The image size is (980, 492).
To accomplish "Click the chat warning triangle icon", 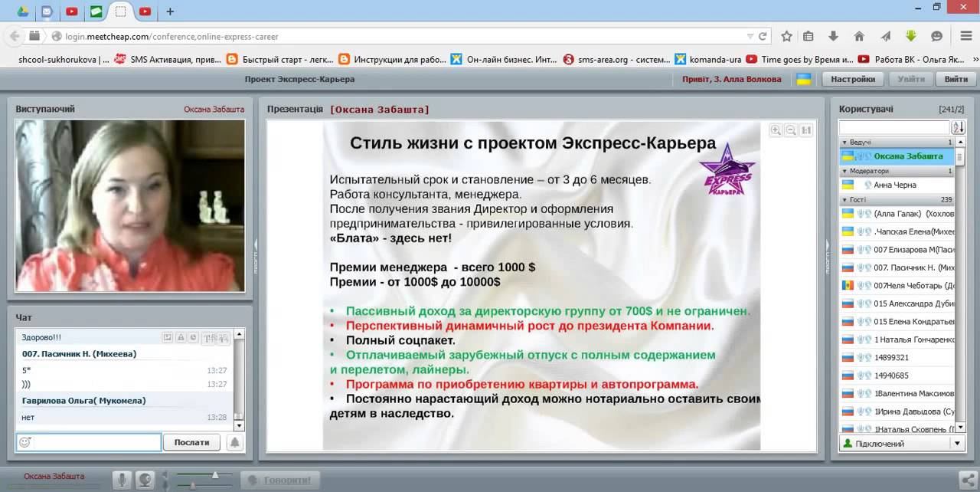I will pyautogui.click(x=180, y=337).
